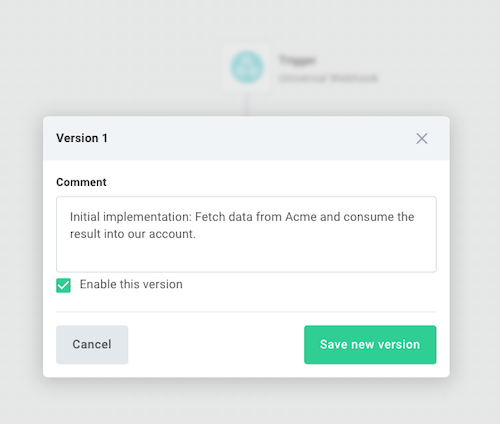
Task: Select the blurred Trigger node title
Action: pyautogui.click(x=298, y=60)
